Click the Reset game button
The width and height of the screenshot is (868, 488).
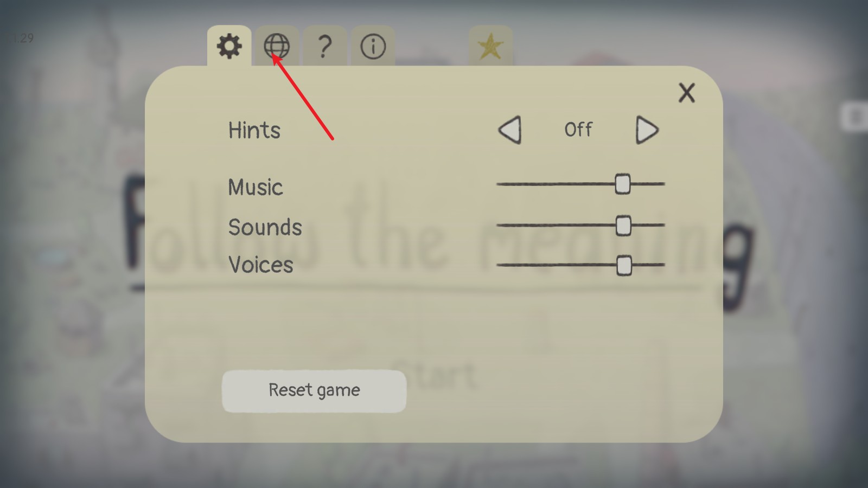click(x=314, y=391)
